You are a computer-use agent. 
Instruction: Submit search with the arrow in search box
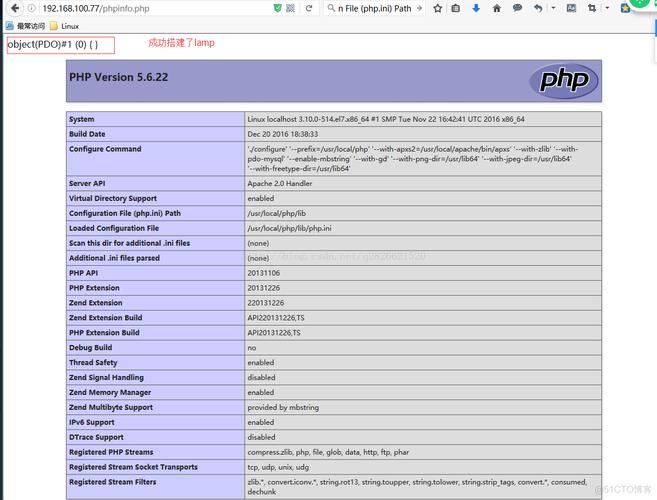coord(419,8)
